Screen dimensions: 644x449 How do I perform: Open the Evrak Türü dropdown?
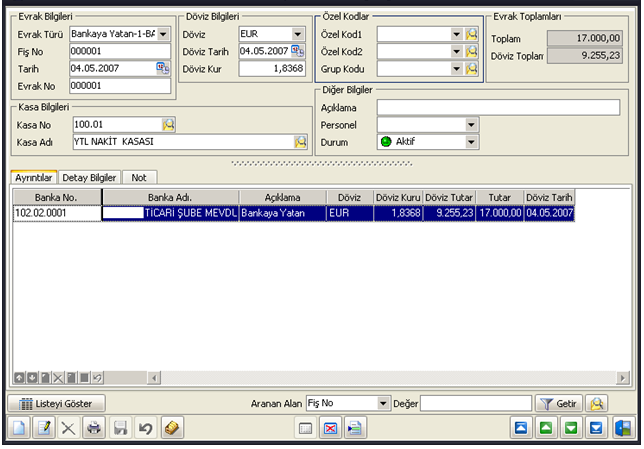[x=163, y=34]
